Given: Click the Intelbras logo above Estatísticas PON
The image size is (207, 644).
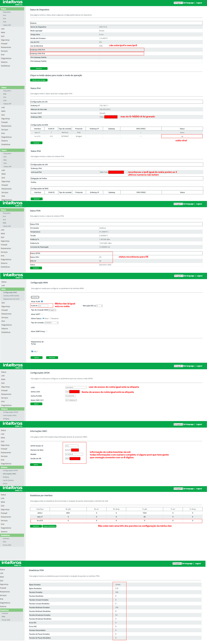Looking at the screenshot, I should [x=12, y=563].
